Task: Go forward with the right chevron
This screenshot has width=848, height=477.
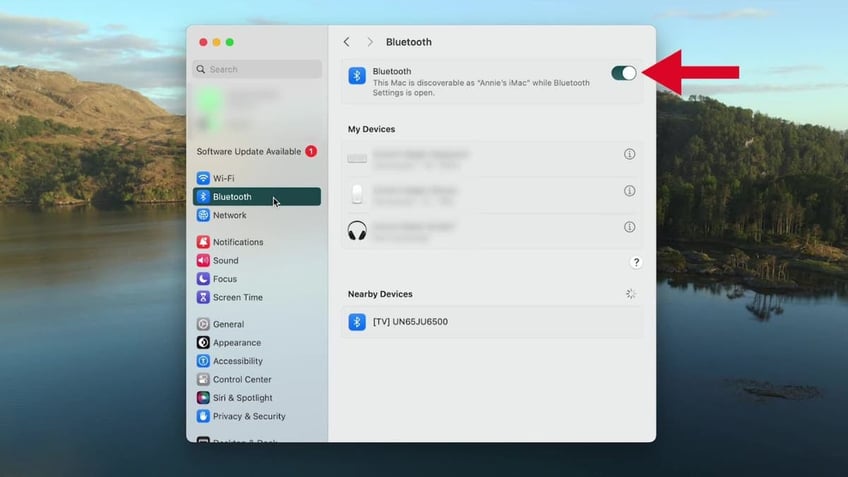Action: click(x=370, y=42)
